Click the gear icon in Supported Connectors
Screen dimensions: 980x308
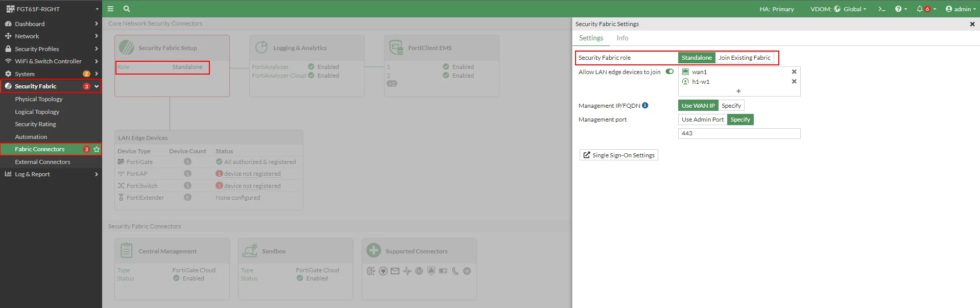click(x=467, y=271)
